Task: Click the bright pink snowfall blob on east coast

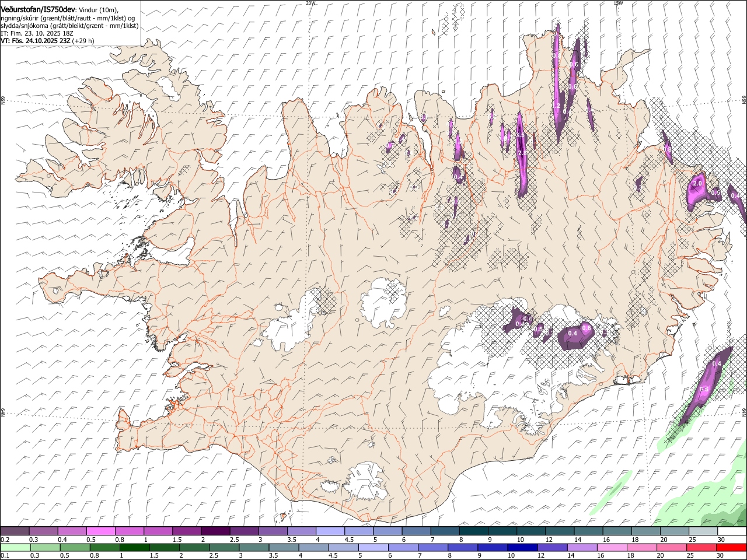Action: 696,192
